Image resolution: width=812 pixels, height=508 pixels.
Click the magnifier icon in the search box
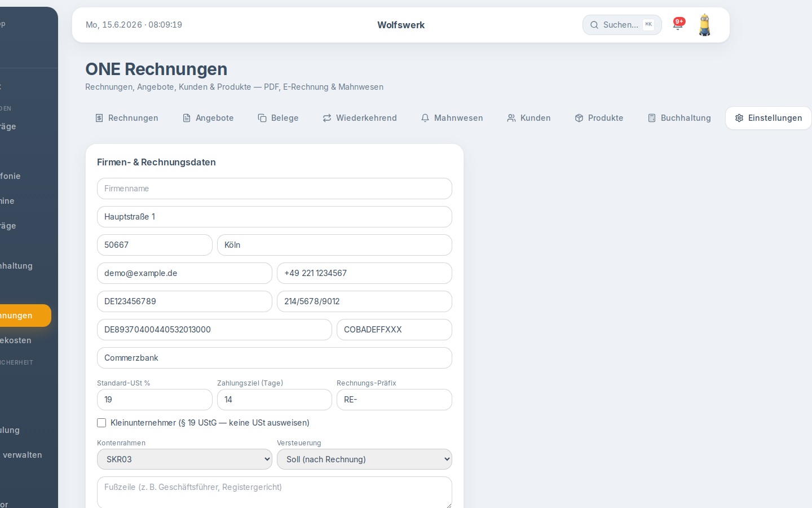(x=594, y=25)
